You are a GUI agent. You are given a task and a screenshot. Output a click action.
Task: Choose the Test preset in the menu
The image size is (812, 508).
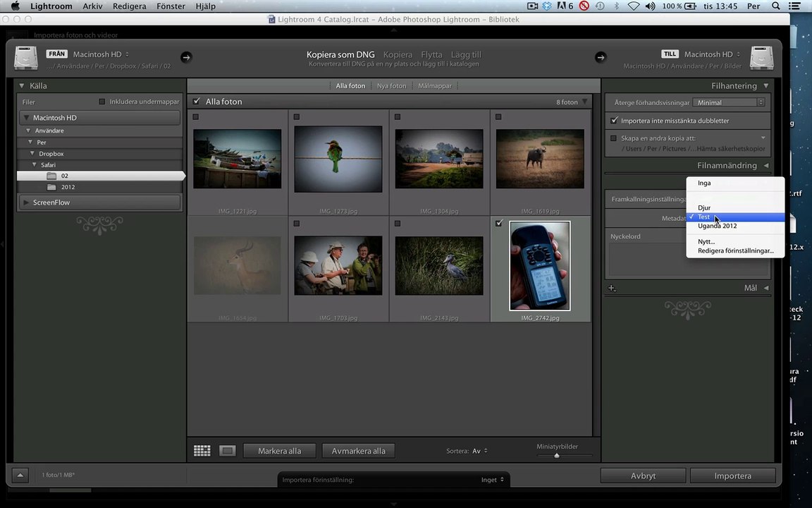coord(735,217)
